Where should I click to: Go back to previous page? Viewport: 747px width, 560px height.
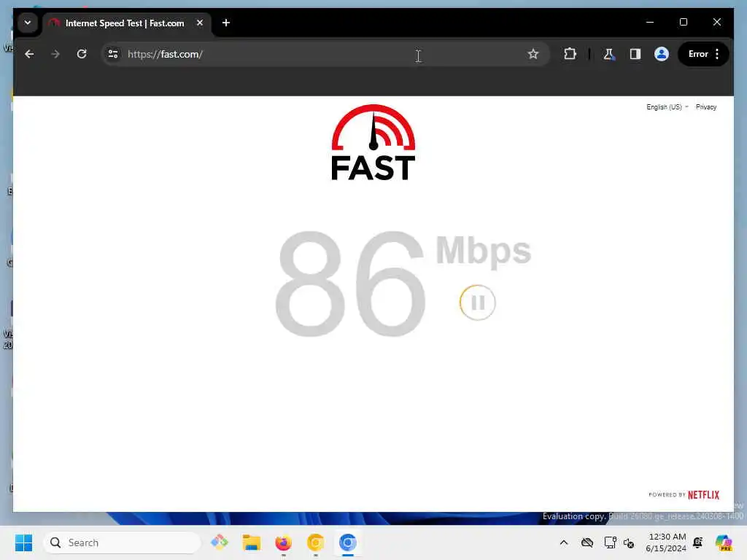point(29,54)
